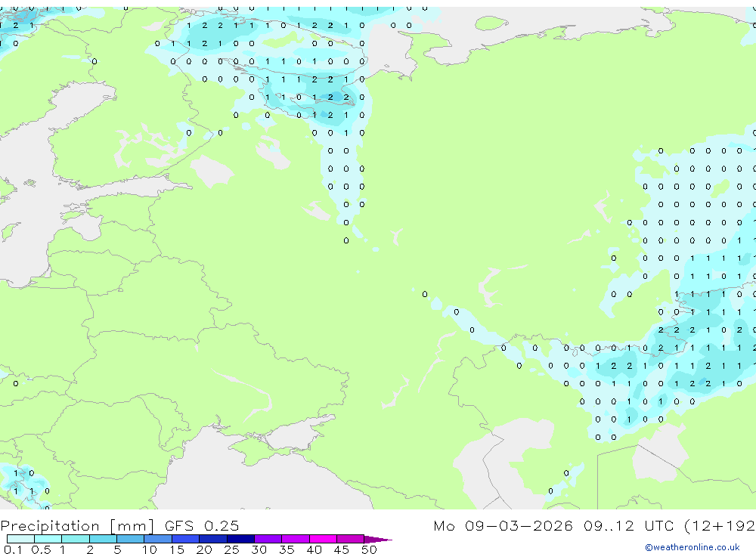The width and height of the screenshot is (756, 554).
Task: Click the '(12+192' forecast offset text
Action: click(720, 526)
